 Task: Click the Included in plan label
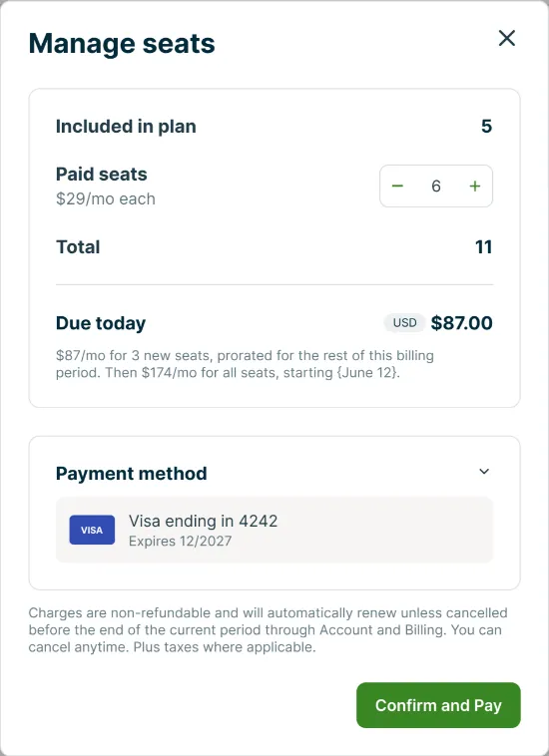click(126, 127)
